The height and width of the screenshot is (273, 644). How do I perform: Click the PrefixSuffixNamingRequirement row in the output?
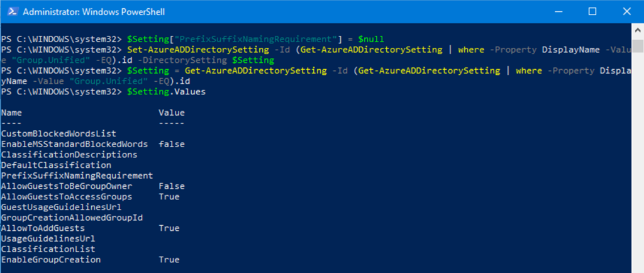coord(77,175)
